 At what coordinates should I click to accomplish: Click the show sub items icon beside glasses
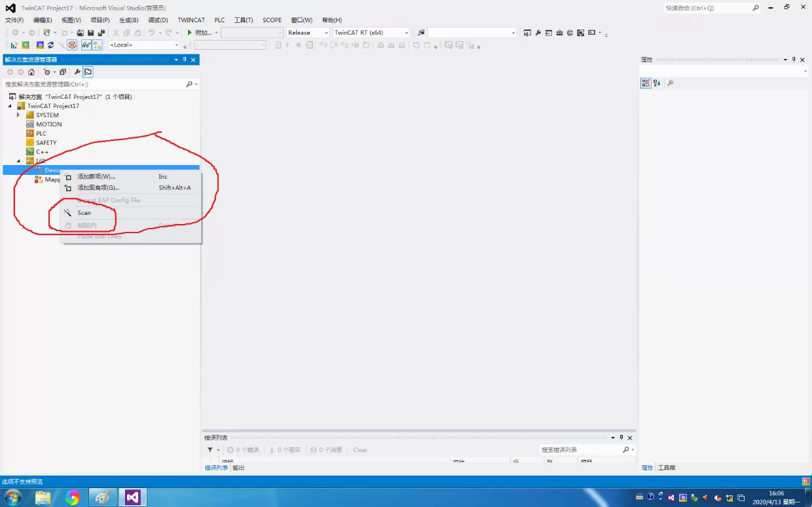[x=97, y=45]
